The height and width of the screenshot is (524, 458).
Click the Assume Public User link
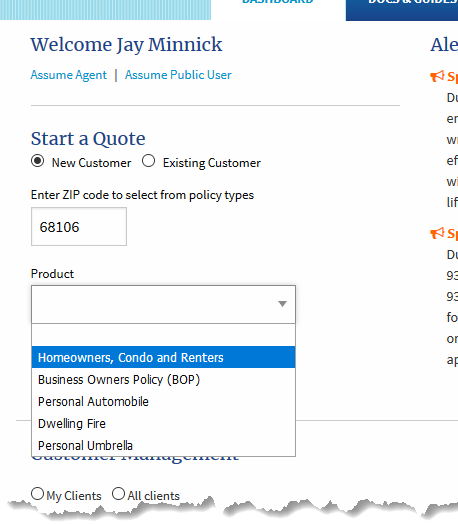(x=178, y=75)
